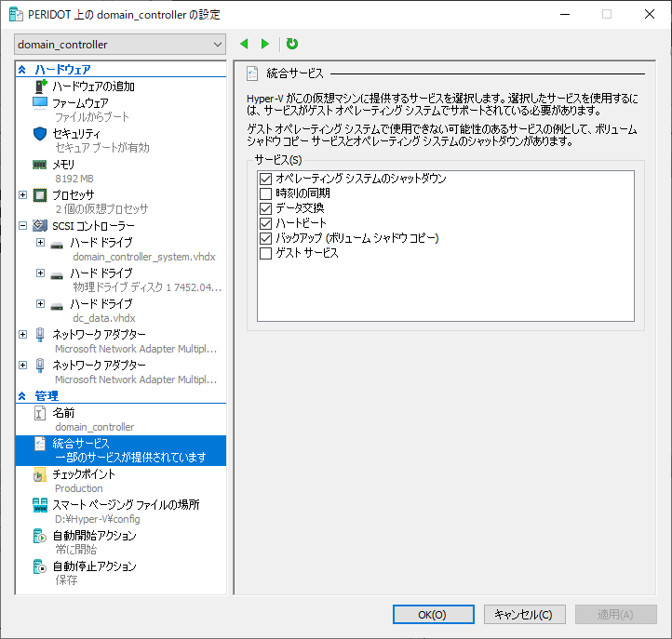Click the green forward navigation arrow
Screen dimensions: 672x639
pyautogui.click(x=265, y=44)
